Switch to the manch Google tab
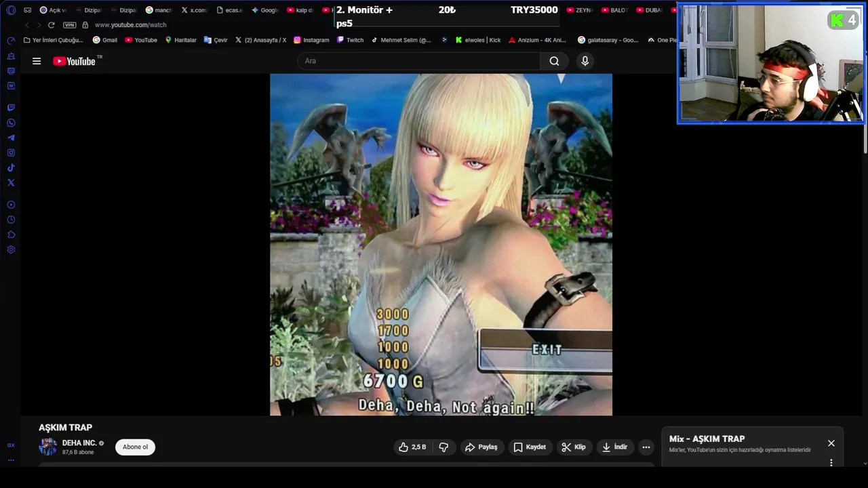This screenshot has width=868, height=488. (x=159, y=10)
